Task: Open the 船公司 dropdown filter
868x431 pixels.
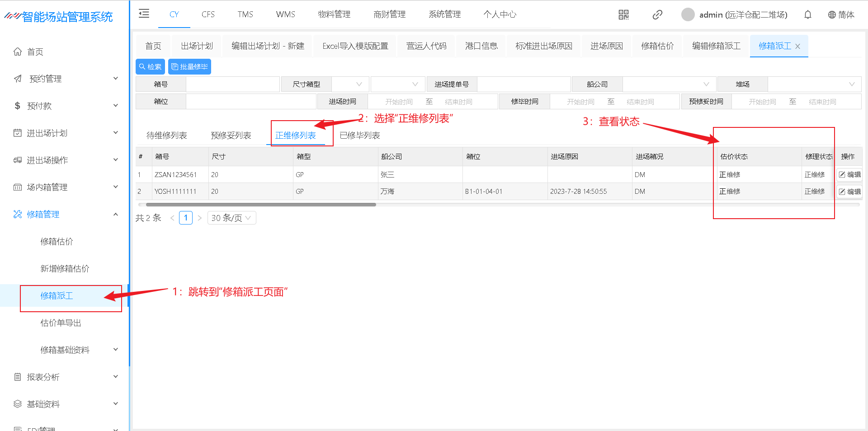Action: pos(668,84)
